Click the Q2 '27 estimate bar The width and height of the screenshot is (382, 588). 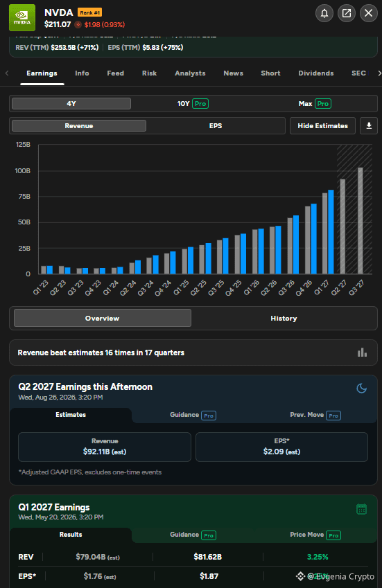[x=342, y=226]
